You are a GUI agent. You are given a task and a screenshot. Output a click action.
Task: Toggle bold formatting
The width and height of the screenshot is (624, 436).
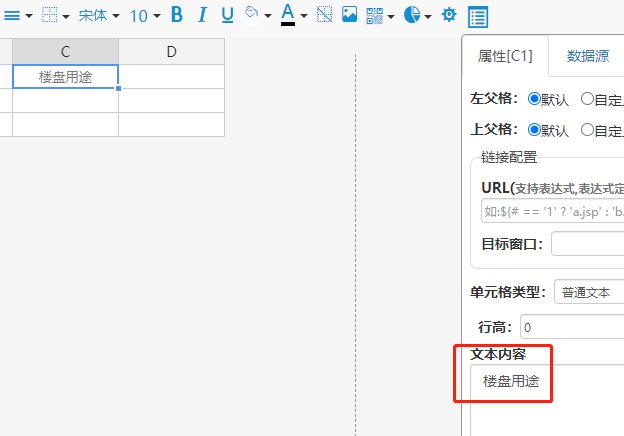click(x=177, y=15)
